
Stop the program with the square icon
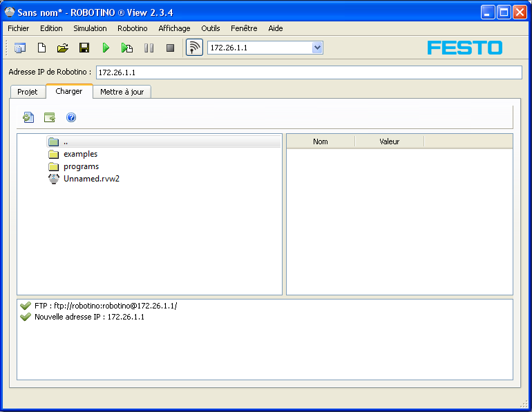[x=171, y=48]
